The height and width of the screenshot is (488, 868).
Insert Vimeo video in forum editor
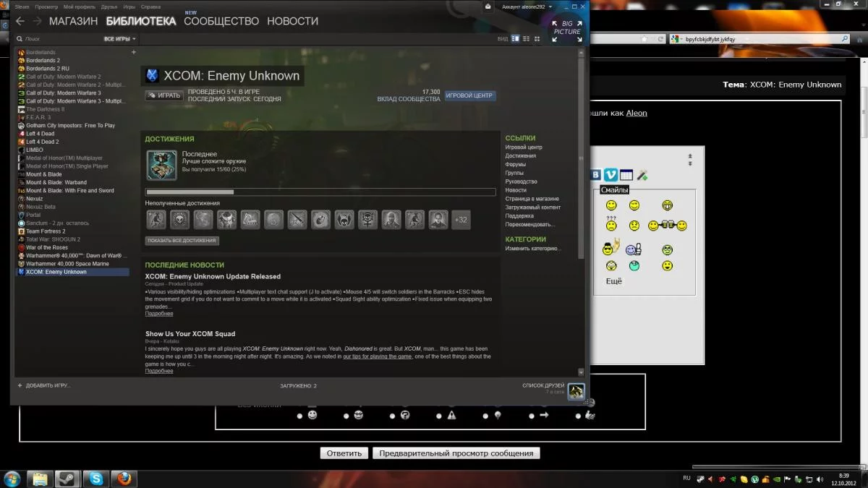coord(611,175)
